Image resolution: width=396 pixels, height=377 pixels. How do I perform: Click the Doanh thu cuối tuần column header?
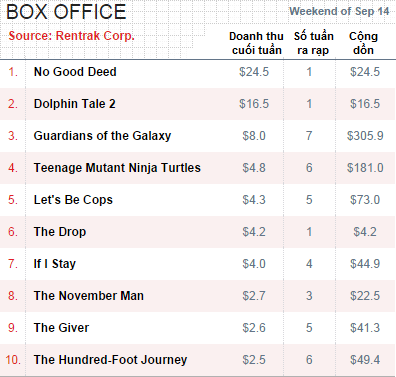pos(256,43)
